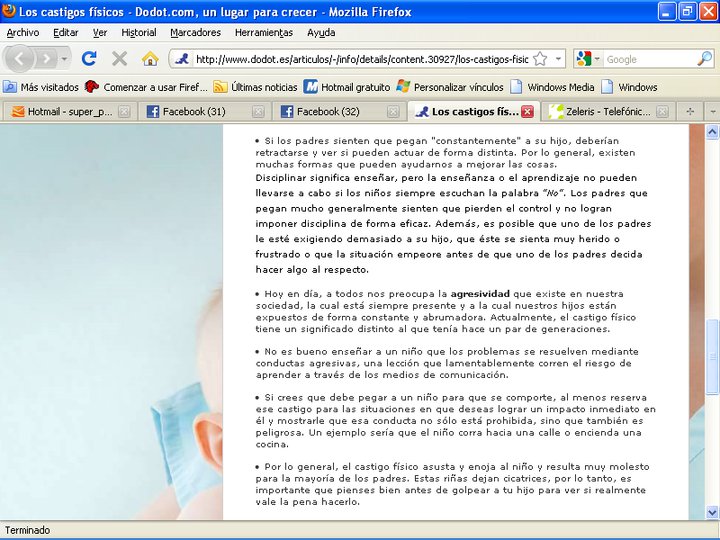Open the Google search engine selector
Viewport: 720px width, 540px height.
coord(588,59)
